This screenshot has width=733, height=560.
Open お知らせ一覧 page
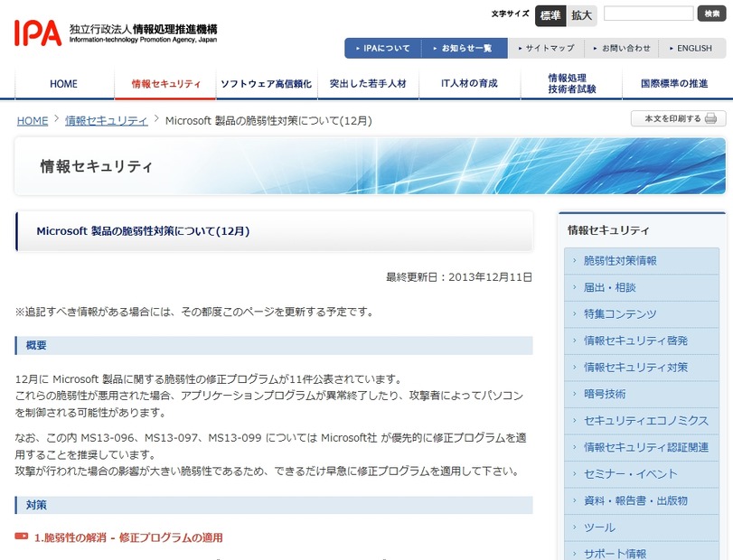click(465, 48)
